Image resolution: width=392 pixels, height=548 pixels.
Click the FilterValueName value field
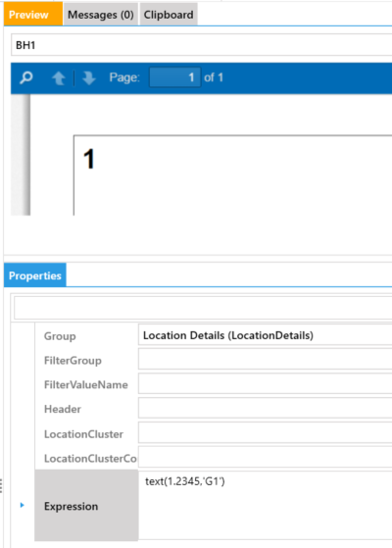tap(266, 383)
